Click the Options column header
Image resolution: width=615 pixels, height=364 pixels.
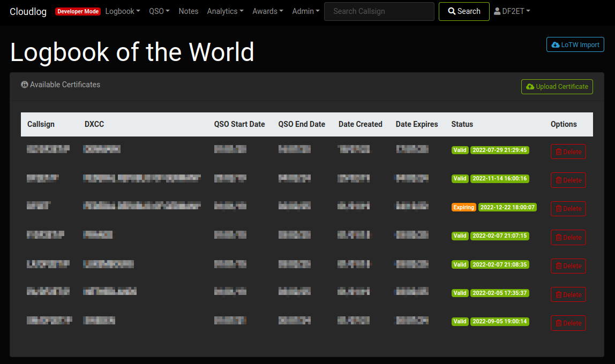coord(564,124)
